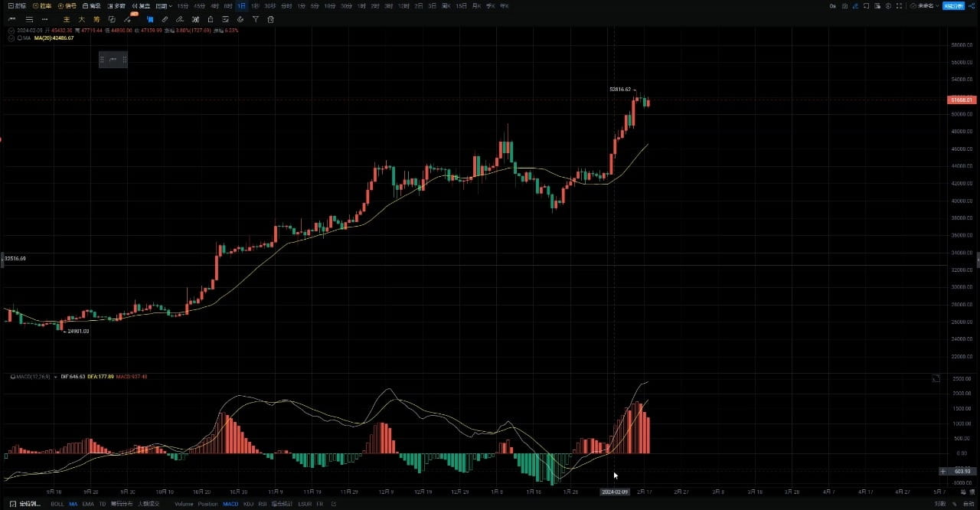Viewport: 980px width, 510px height.
Task: Open the more drawing tools ellipsis
Action: click(x=45, y=19)
